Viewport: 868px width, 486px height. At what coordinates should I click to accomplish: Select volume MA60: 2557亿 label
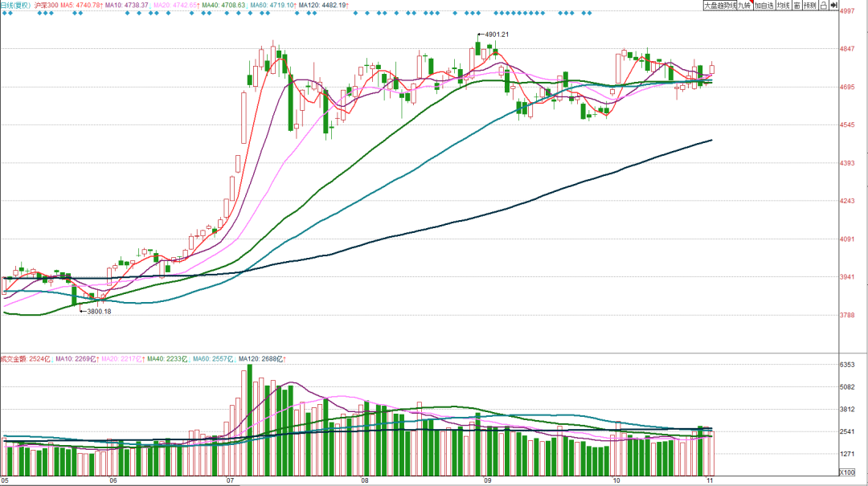tap(215, 359)
